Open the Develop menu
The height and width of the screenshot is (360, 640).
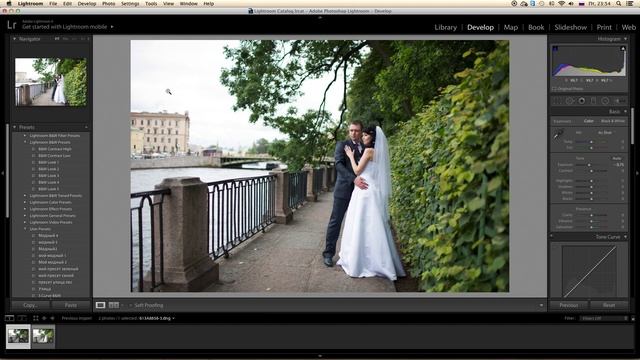point(87,4)
